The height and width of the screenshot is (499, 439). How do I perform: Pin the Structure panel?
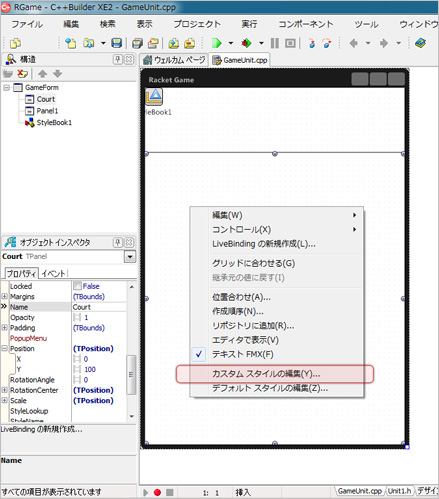click(117, 59)
